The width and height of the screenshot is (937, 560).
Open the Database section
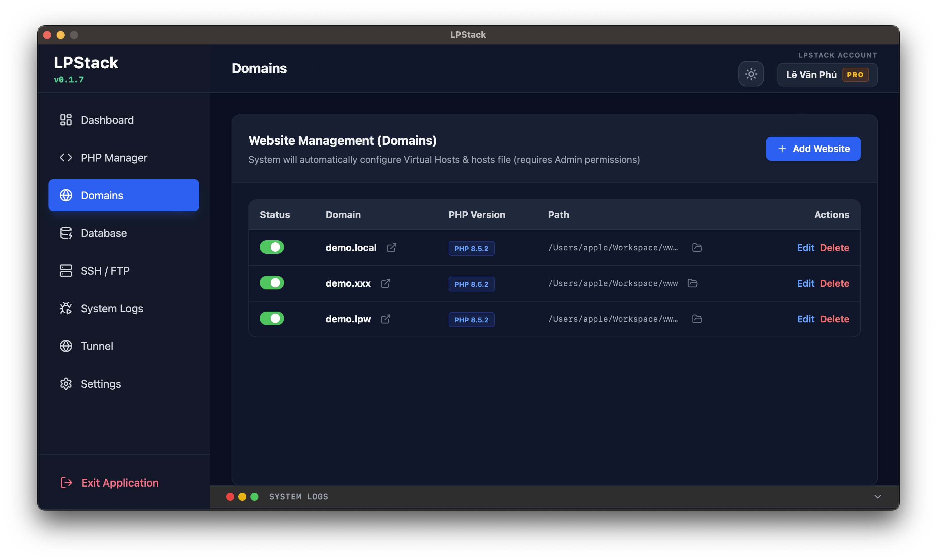pyautogui.click(x=103, y=233)
